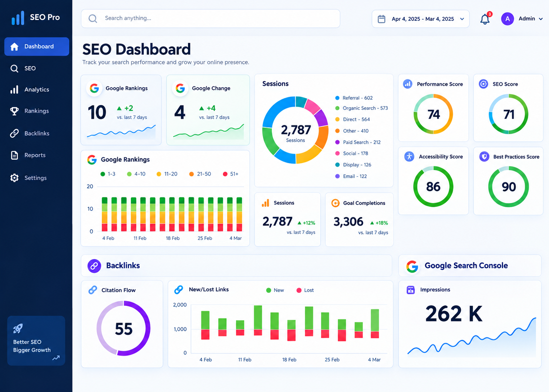Click the Admin user label
This screenshot has height=392, width=549.
pos(526,18)
